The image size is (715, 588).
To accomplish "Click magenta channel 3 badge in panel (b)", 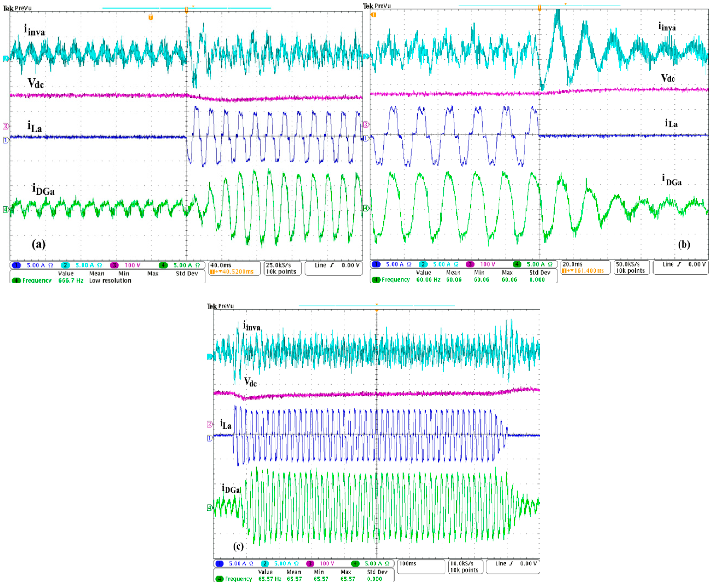I will 470,264.
